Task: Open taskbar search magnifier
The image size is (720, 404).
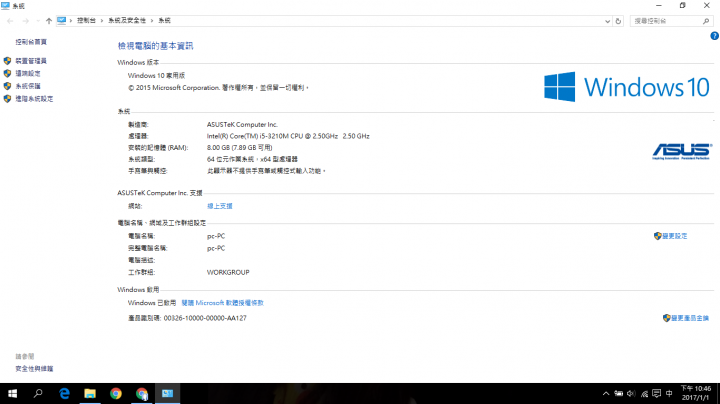Action: click(x=38, y=393)
